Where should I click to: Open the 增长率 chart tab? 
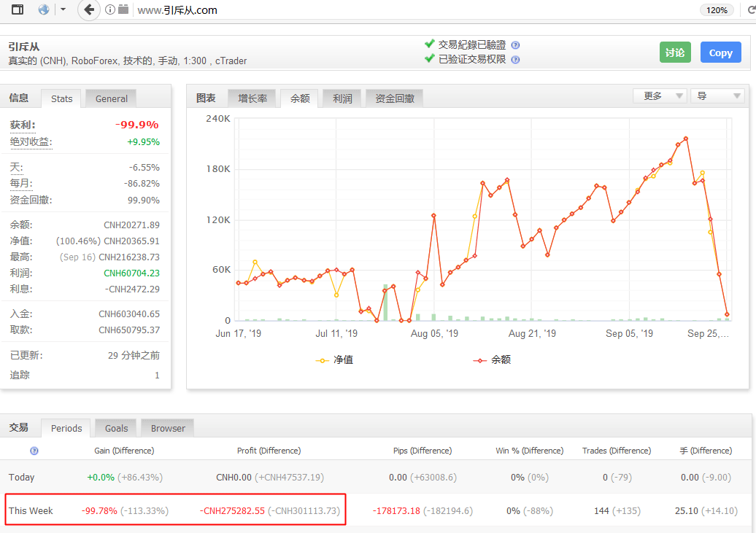[252, 98]
